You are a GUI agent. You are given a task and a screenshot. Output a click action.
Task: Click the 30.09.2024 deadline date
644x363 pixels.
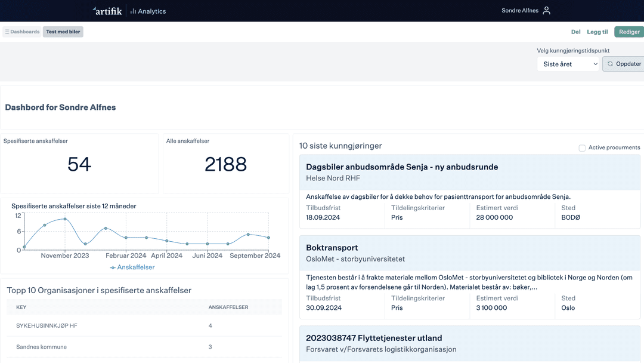[324, 308]
